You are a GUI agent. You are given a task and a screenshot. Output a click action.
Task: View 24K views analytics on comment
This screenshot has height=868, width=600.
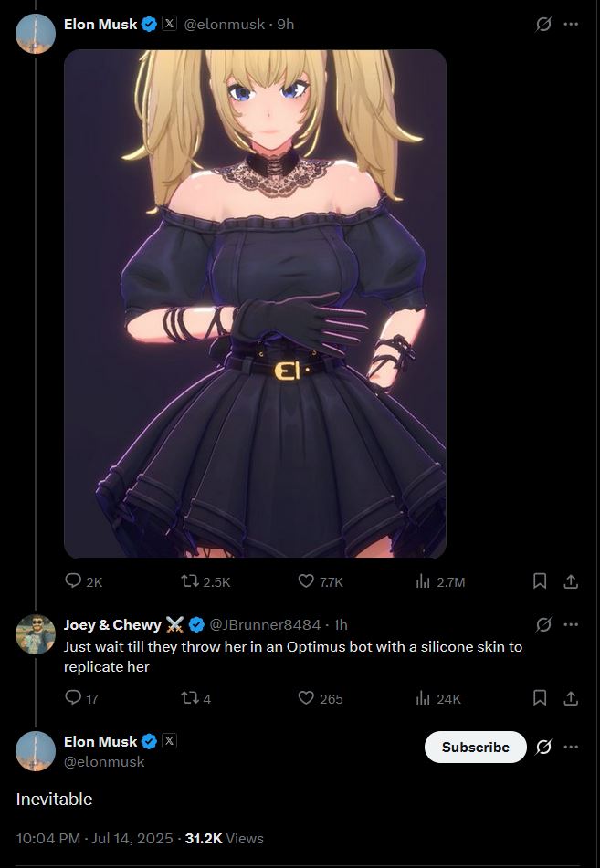[438, 698]
